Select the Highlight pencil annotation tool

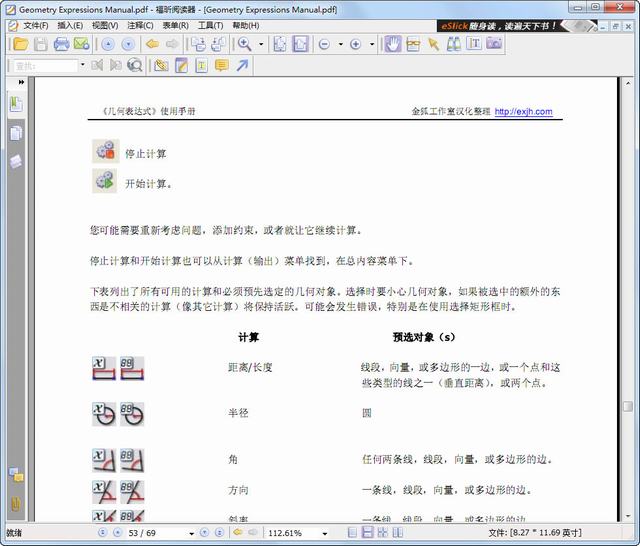click(181, 65)
